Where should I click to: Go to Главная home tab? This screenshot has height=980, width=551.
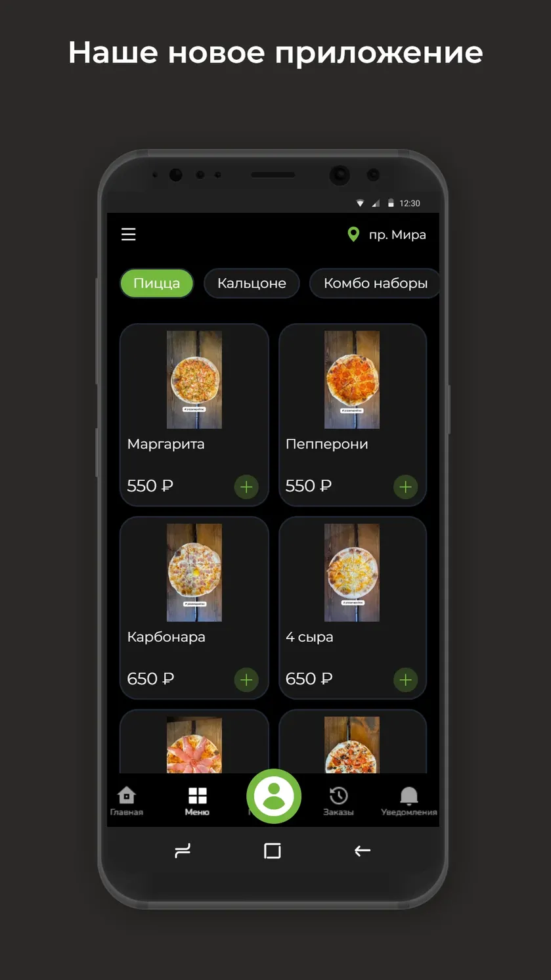[x=127, y=801]
